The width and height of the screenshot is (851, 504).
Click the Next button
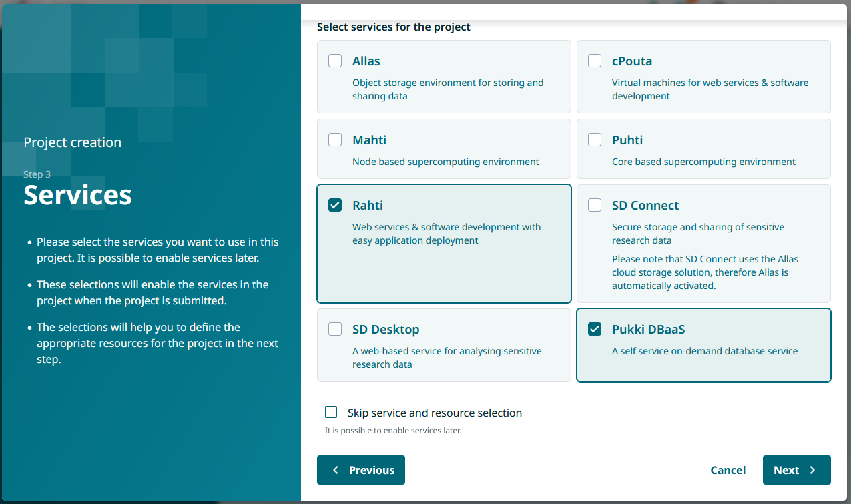click(797, 470)
